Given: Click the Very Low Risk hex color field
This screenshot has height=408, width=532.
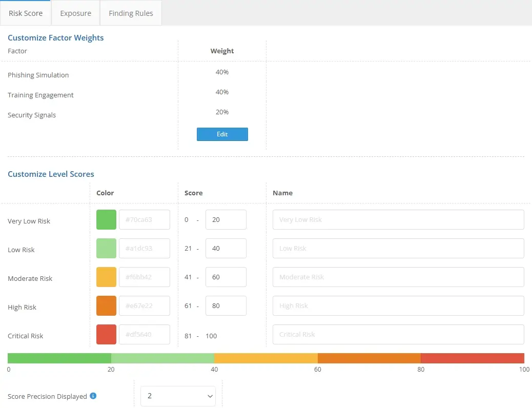Looking at the screenshot, I should click(144, 220).
